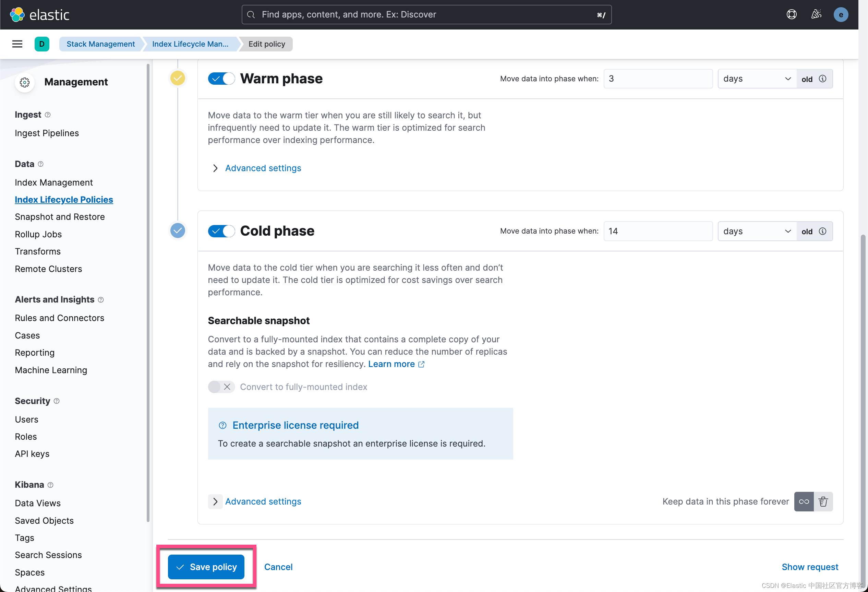
Task: Toggle Convert to fully-mounted index switch
Action: tap(221, 387)
